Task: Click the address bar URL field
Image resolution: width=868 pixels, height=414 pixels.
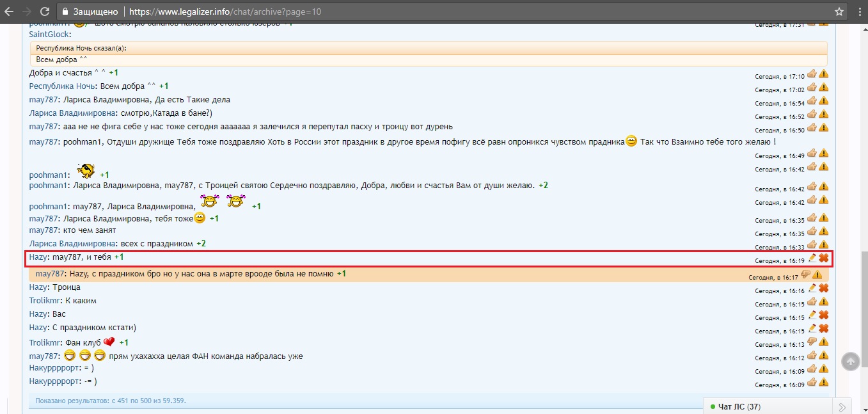Action: click(x=384, y=12)
